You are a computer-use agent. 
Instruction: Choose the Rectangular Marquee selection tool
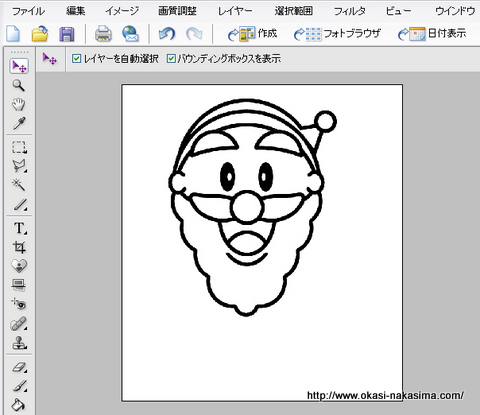click(19, 147)
